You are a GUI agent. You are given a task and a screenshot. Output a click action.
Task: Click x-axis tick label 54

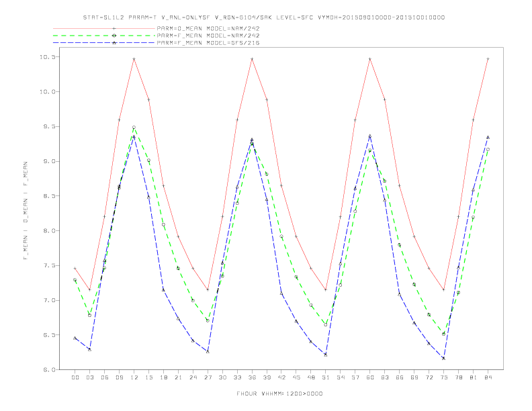tap(341, 377)
